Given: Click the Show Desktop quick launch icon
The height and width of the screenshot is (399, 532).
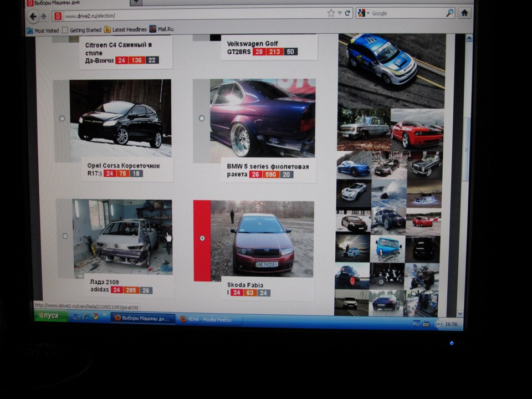Looking at the screenshot, I should click(x=76, y=316).
